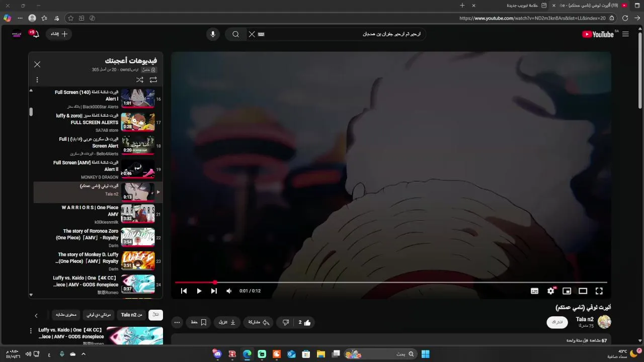
Task: Open Tala n2 channel avatar
Action: 604,322
